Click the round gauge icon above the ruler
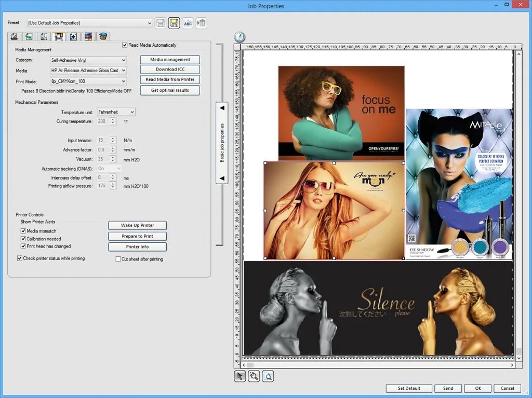The height and width of the screenshot is (398, 532). [x=240, y=37]
